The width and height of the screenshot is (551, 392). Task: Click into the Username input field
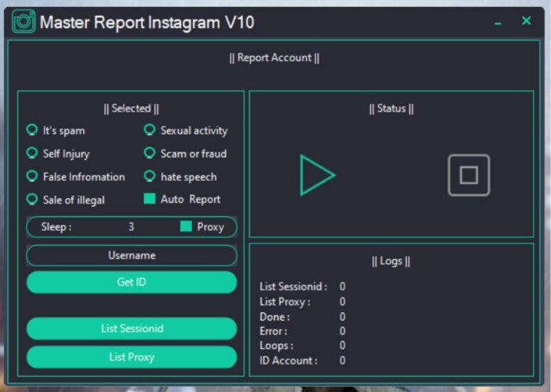coord(132,255)
